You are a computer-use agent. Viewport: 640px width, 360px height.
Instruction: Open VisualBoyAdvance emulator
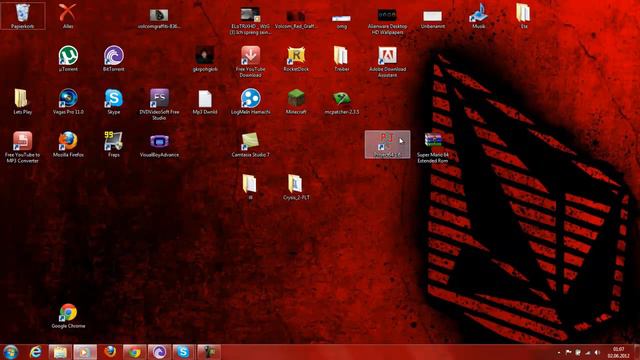159,145
